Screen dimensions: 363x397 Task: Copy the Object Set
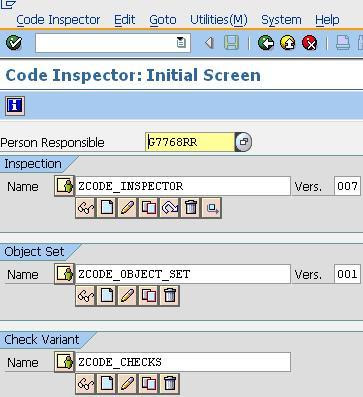(149, 296)
